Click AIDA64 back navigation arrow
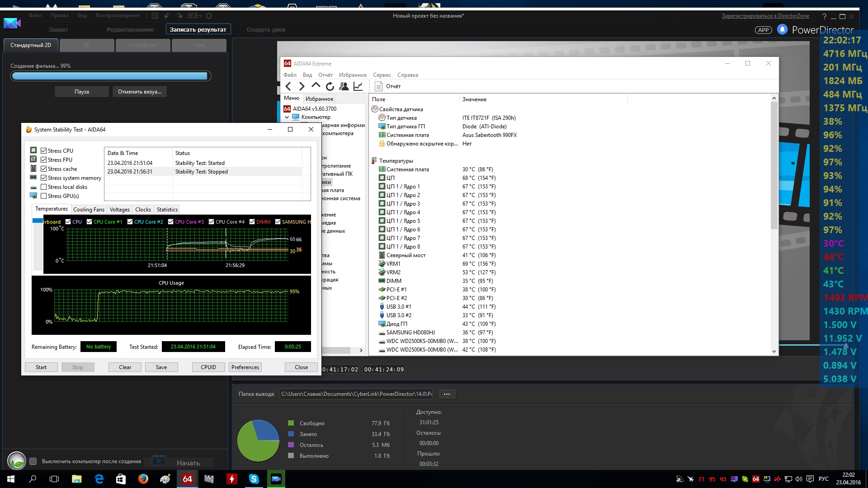 coord(288,86)
